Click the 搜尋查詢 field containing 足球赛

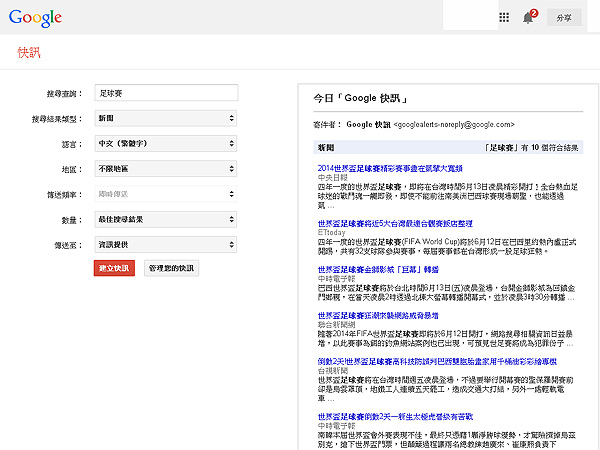pyautogui.click(x=165, y=93)
